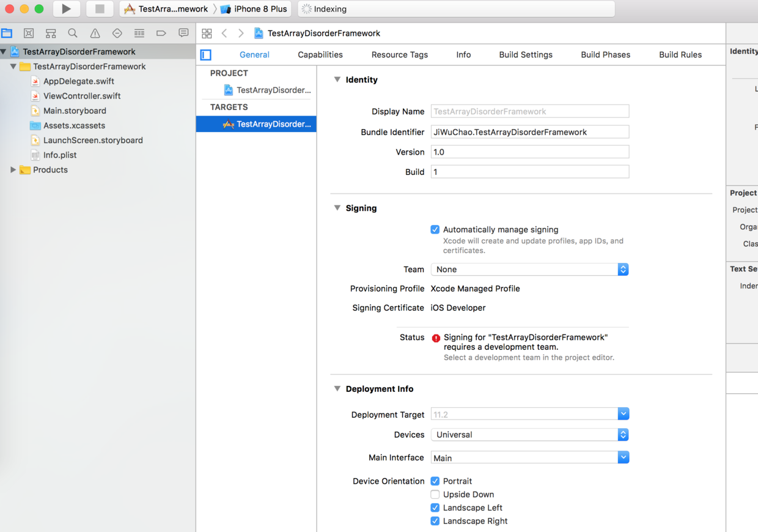Stop the running task
This screenshot has width=758, height=532.
pos(99,9)
